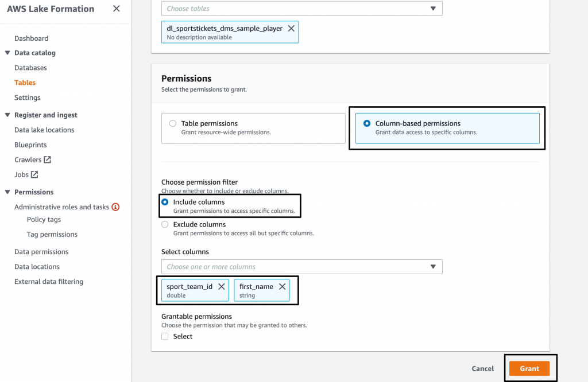588x382 pixels.
Task: Click the Grant button
Action: pyautogui.click(x=529, y=368)
